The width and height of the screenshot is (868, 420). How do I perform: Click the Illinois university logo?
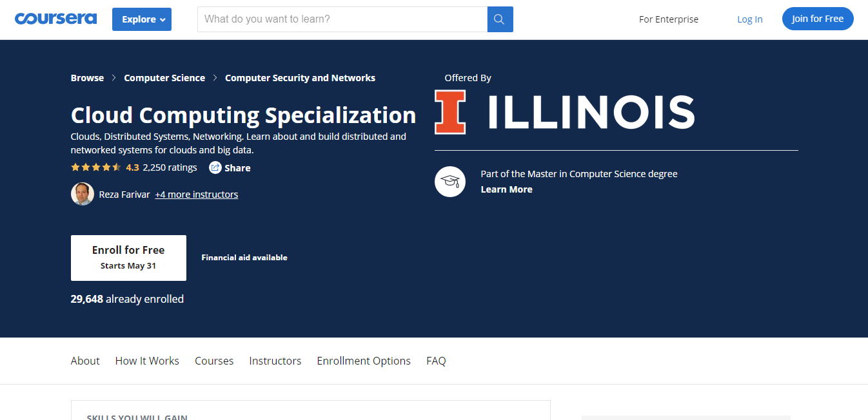pyautogui.click(x=564, y=111)
